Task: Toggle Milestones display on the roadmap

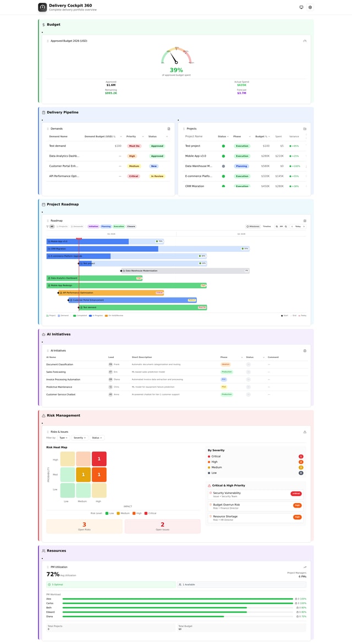Action: point(253,227)
